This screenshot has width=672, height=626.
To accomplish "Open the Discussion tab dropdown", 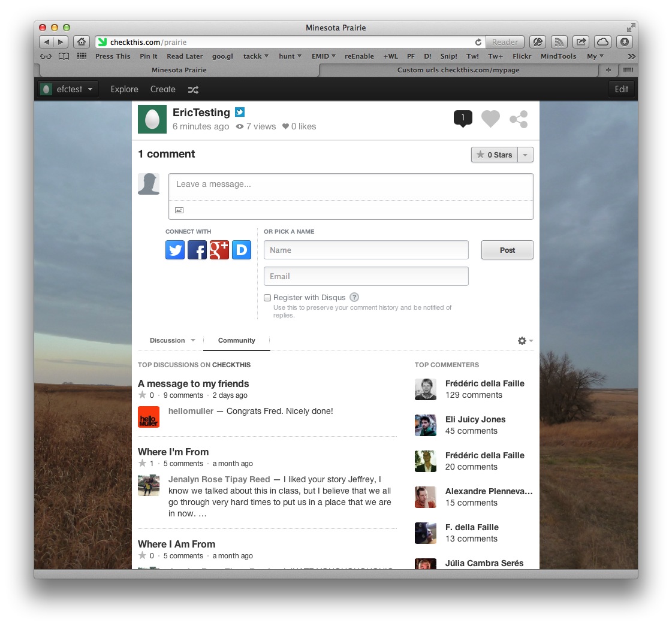I will pos(172,340).
